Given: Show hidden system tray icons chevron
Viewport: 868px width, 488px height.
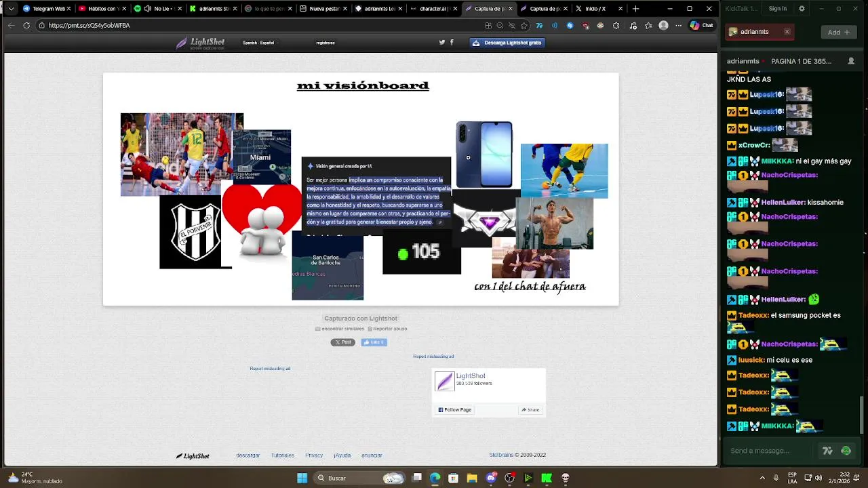Looking at the screenshot, I should 762,478.
